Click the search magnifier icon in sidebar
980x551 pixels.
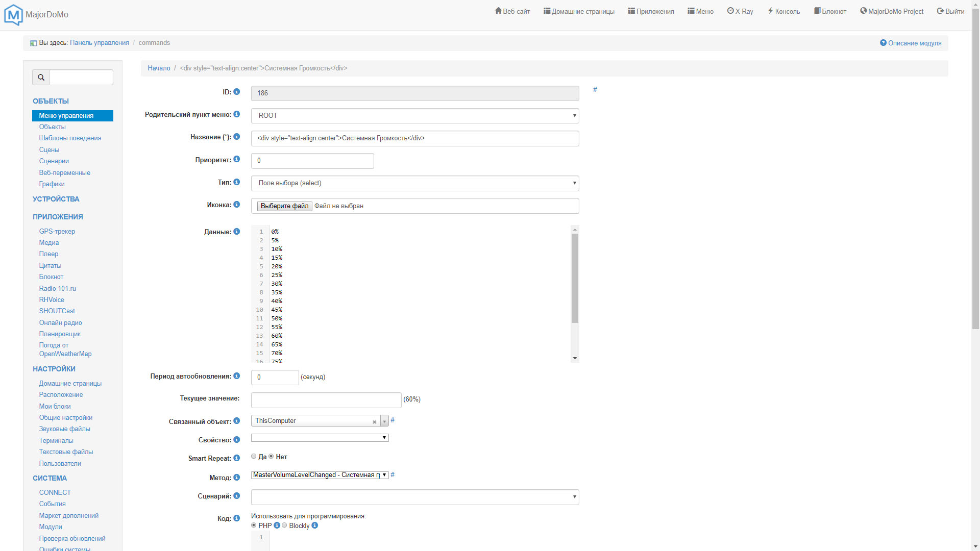click(x=41, y=78)
